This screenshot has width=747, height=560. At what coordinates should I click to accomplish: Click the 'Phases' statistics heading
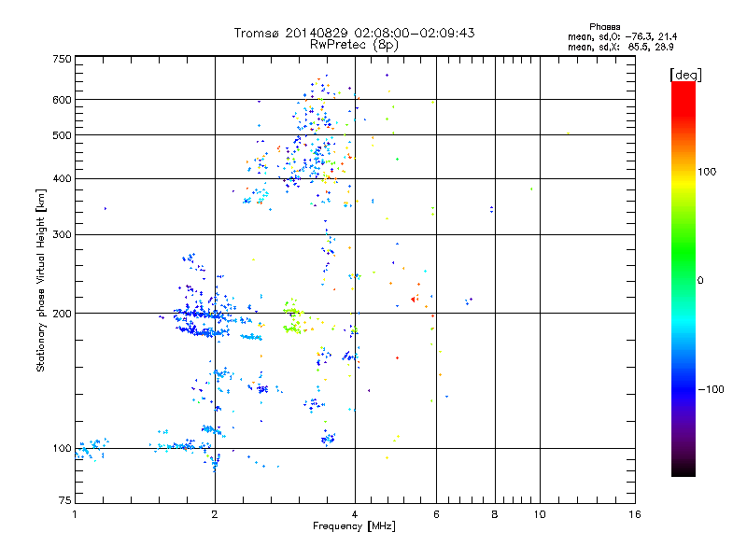point(604,27)
